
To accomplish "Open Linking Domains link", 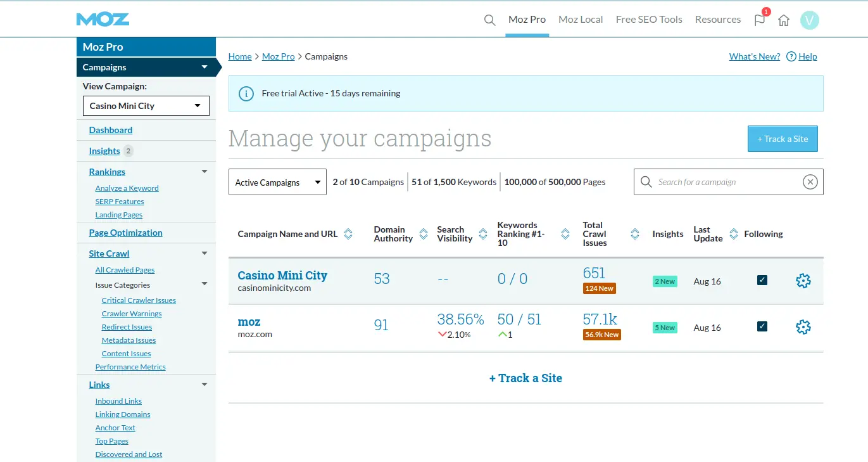I will [x=123, y=414].
